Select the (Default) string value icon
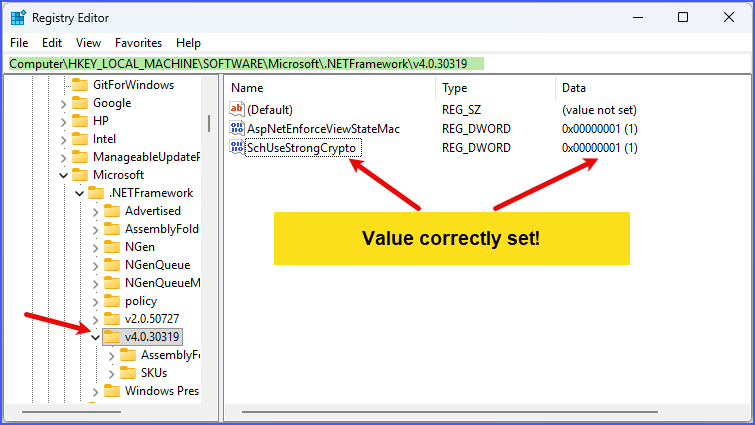Viewport: 755px width, 425px height. tap(237, 110)
